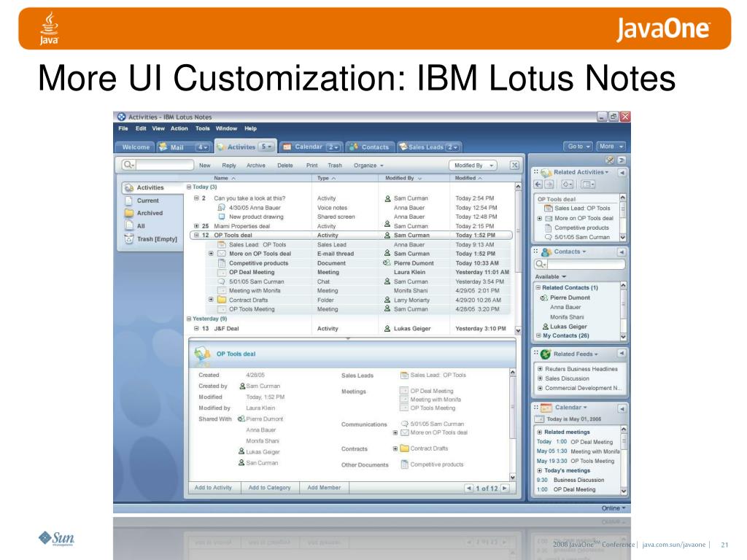
Task: Open the Modified By dropdown
Action: [x=473, y=166]
